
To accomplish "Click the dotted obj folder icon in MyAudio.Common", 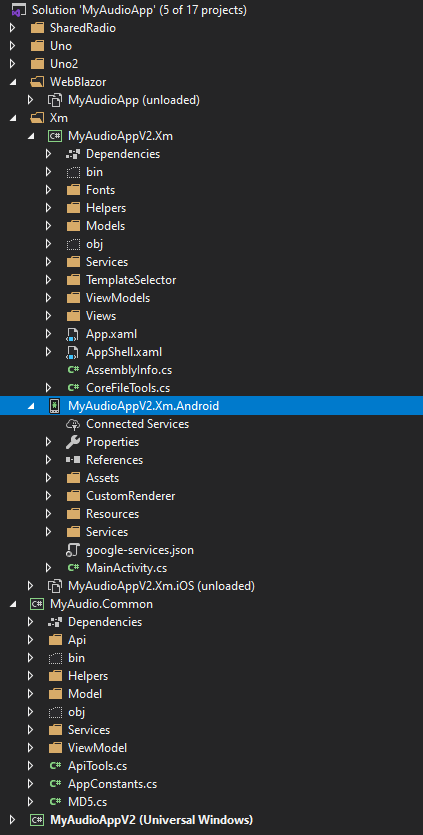I will click(x=55, y=712).
